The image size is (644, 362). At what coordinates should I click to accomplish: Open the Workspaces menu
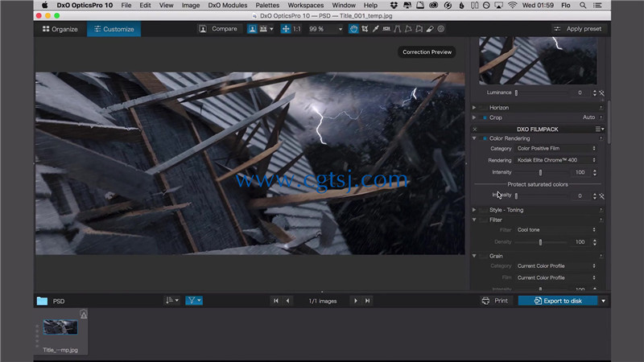[x=306, y=6]
